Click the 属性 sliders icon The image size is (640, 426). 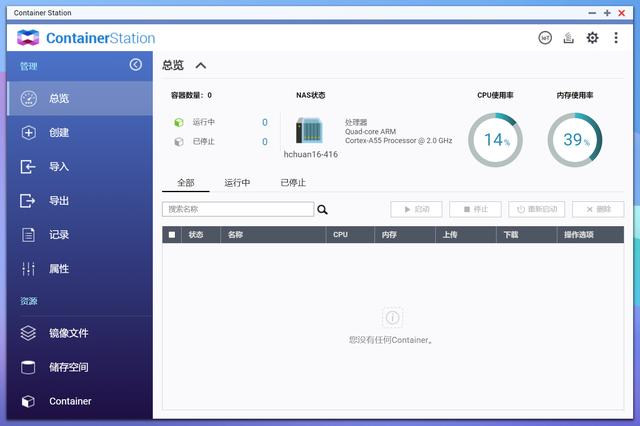tap(28, 269)
